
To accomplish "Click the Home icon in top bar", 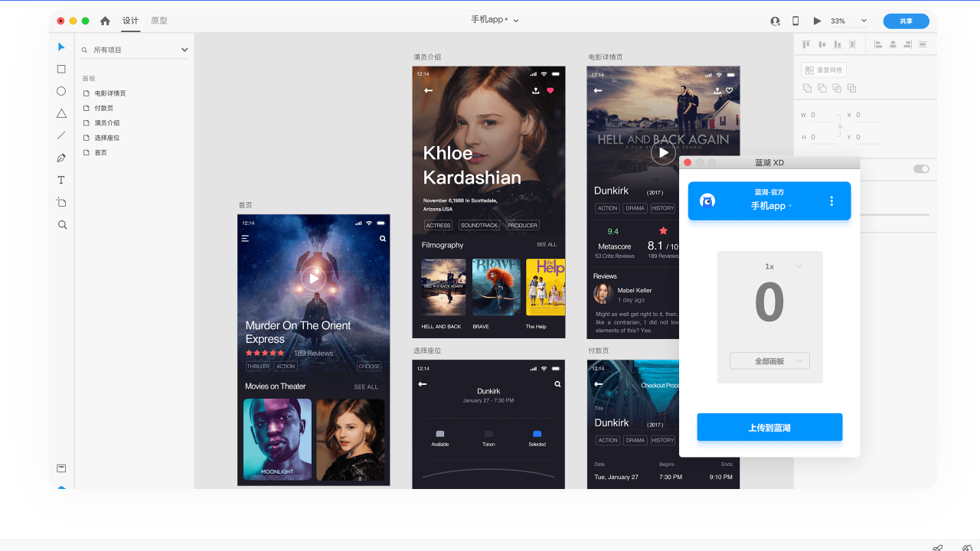I will point(105,21).
